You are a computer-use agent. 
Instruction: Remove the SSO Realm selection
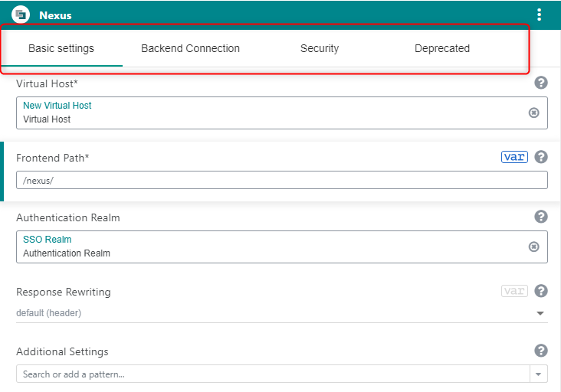pos(534,247)
